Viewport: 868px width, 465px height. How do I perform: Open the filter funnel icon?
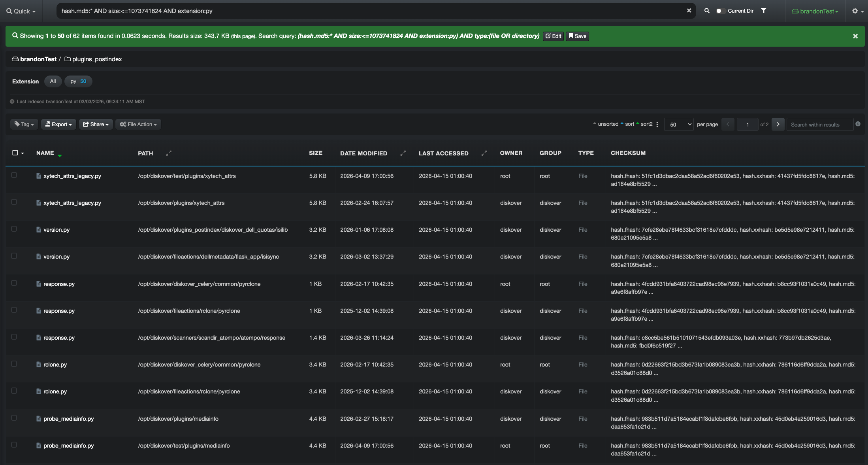(764, 11)
